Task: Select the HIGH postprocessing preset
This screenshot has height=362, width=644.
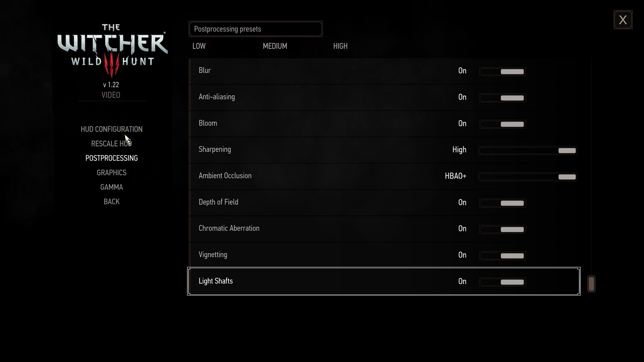Action: pos(340,46)
